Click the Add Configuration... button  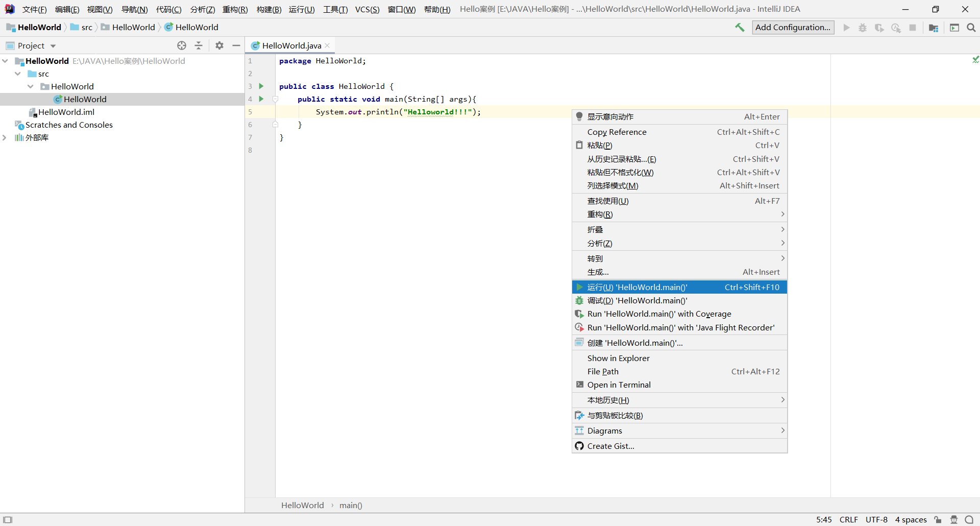click(x=793, y=28)
